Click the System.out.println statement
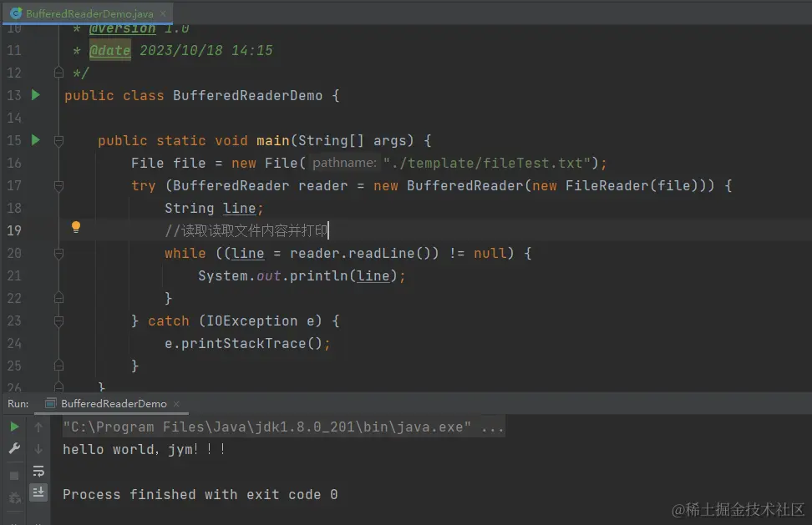Image resolution: width=812 pixels, height=525 pixels. pos(302,276)
